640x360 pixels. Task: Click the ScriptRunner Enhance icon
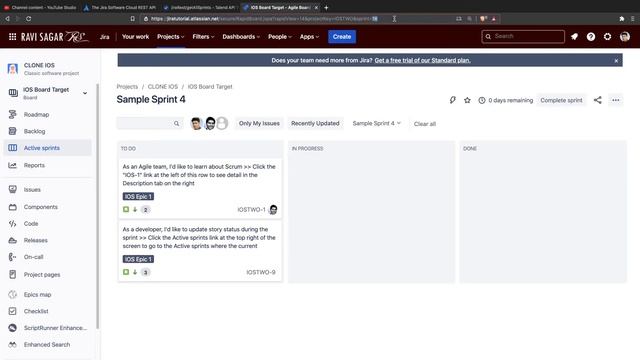pos(13,328)
